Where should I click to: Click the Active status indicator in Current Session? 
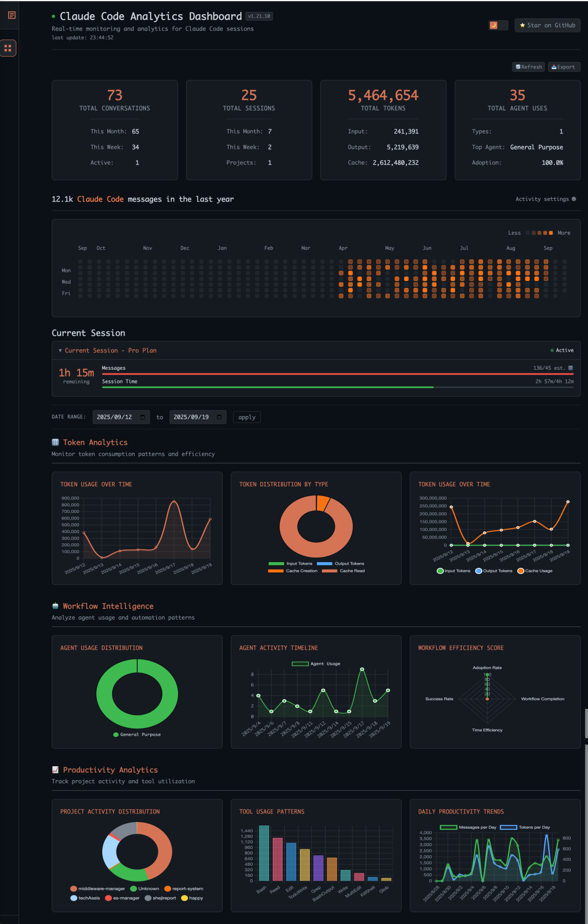[562, 351]
